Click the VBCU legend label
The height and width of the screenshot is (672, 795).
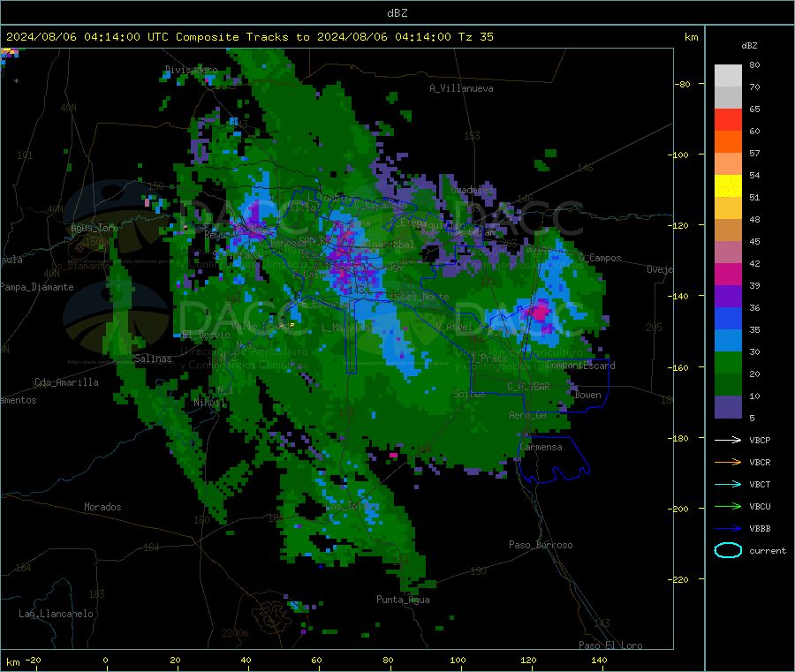pos(760,506)
